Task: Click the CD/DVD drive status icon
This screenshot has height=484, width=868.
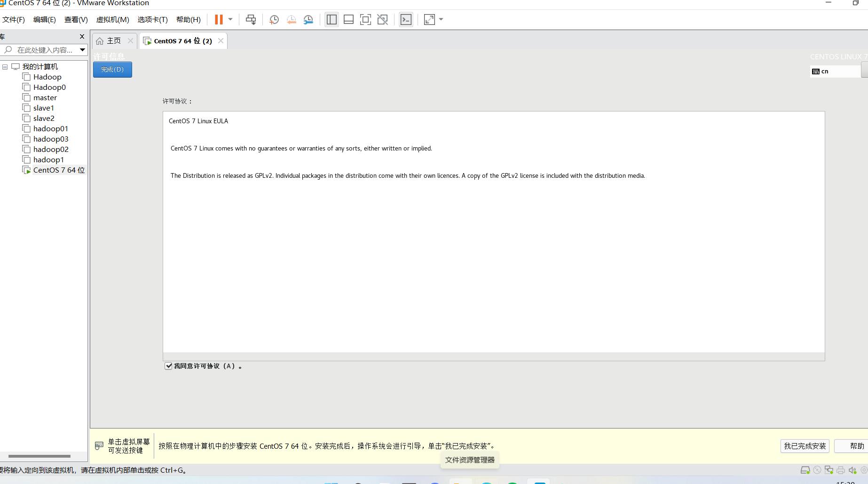Action: (817, 470)
